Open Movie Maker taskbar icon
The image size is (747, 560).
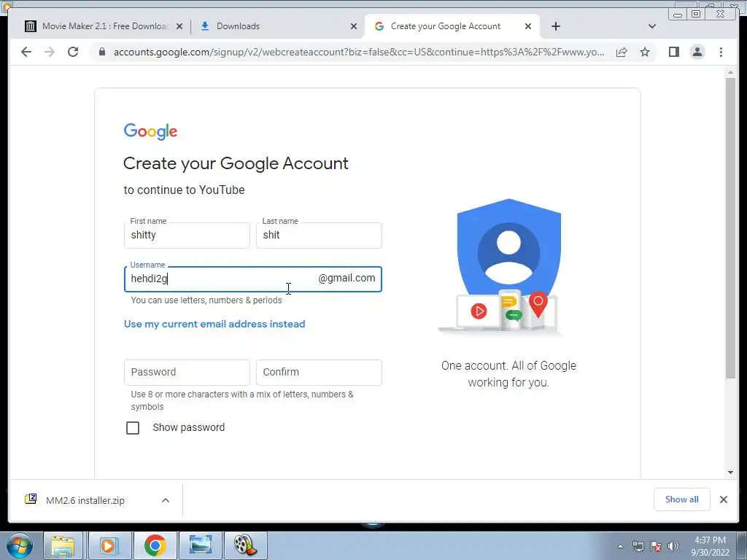click(x=245, y=545)
